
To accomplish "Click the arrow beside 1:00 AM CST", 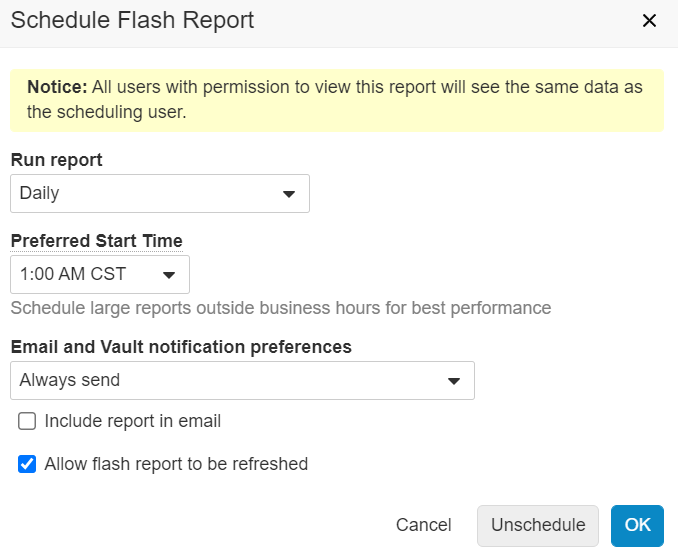I will [x=169, y=275].
